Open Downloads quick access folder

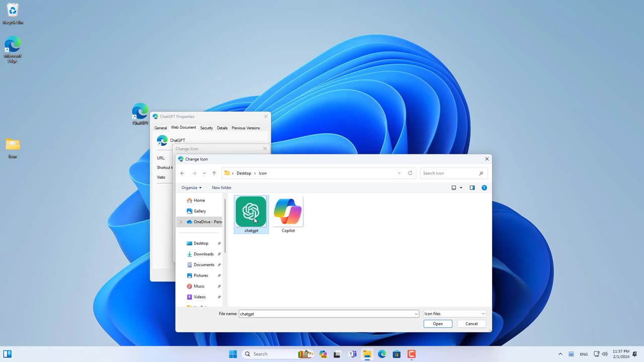[203, 254]
